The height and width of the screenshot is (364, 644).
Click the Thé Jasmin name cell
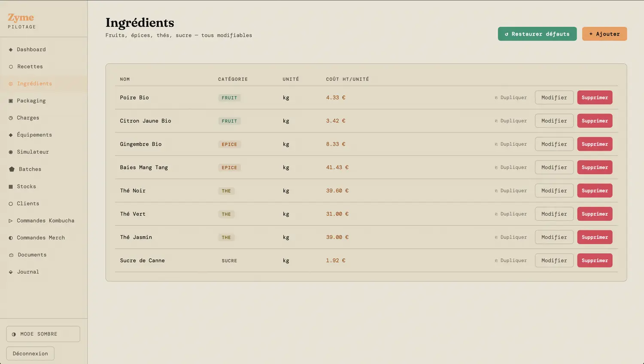(136, 237)
